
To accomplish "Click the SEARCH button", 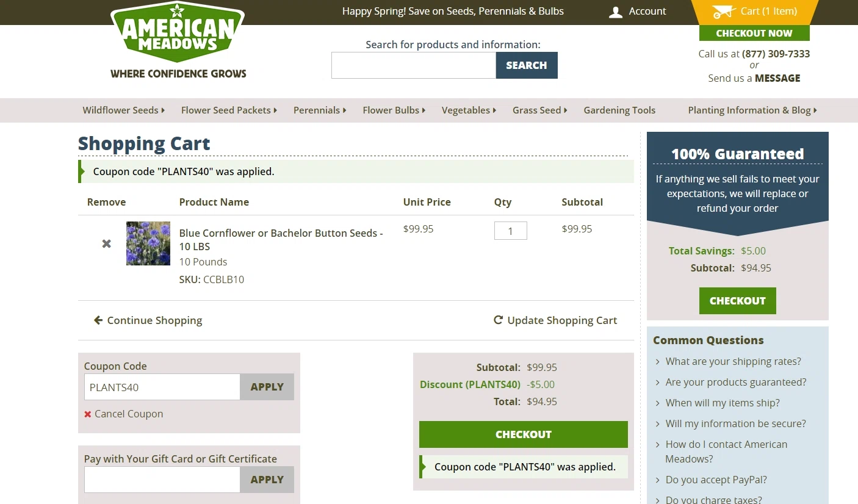I will 527,65.
